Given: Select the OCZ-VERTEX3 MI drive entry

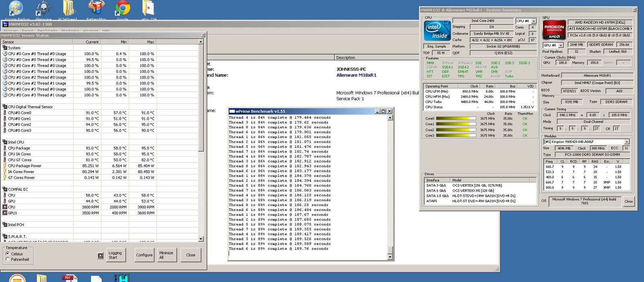Looking at the screenshot, I should tap(481, 191).
